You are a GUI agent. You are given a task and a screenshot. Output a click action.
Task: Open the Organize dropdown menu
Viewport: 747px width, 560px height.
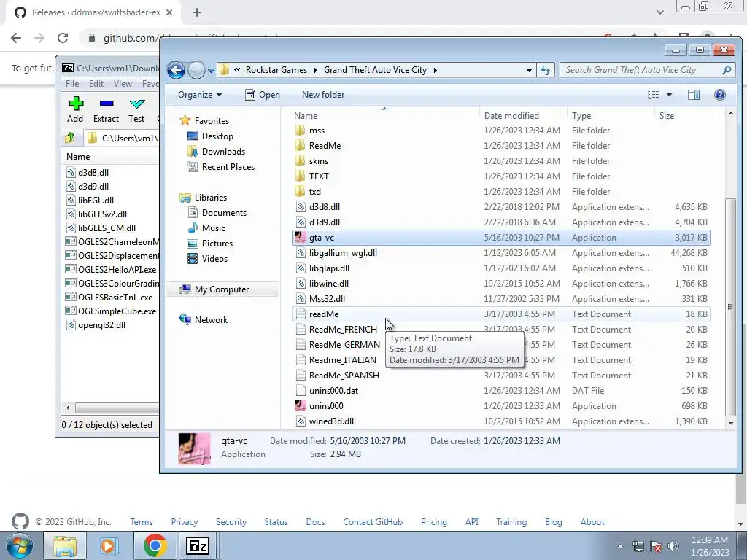200,95
